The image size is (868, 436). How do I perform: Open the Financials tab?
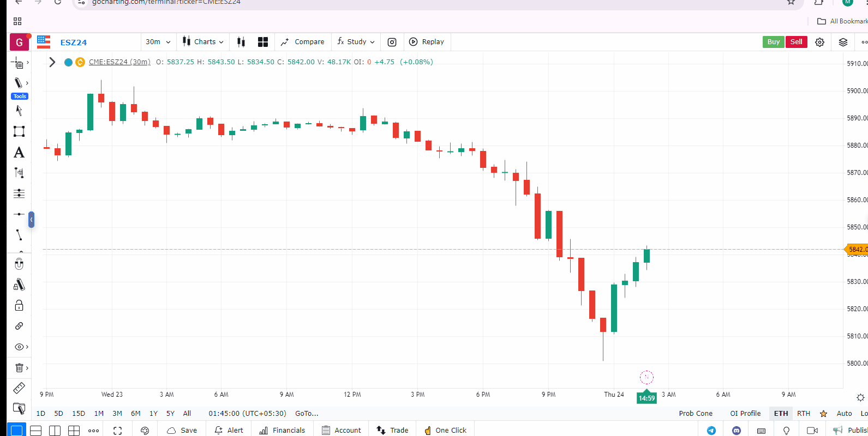[x=282, y=430]
